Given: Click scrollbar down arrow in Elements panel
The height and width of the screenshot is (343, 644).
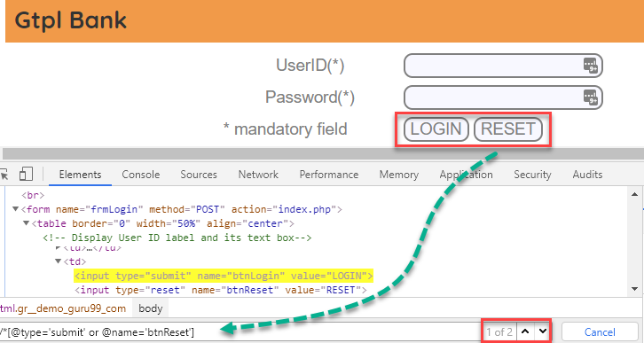Looking at the screenshot, I should tap(634, 289).
